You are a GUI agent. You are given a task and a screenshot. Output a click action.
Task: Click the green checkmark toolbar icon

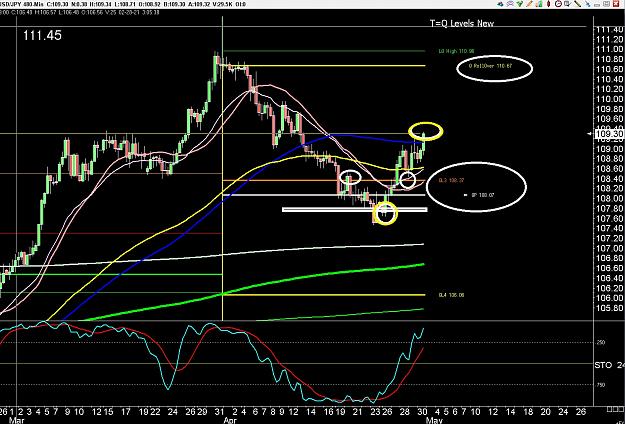point(520,4)
